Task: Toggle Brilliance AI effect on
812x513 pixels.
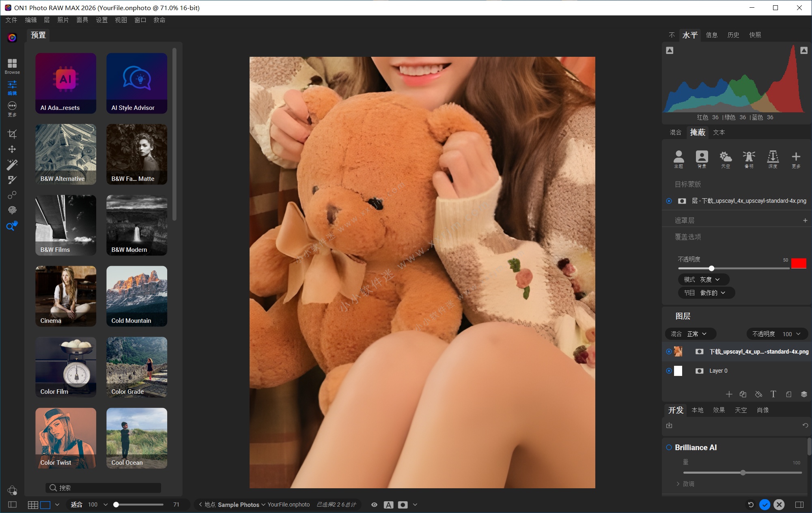Action: point(669,447)
